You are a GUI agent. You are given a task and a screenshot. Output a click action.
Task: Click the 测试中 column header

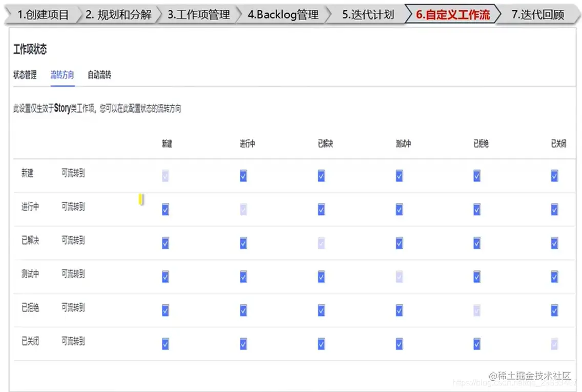point(403,143)
